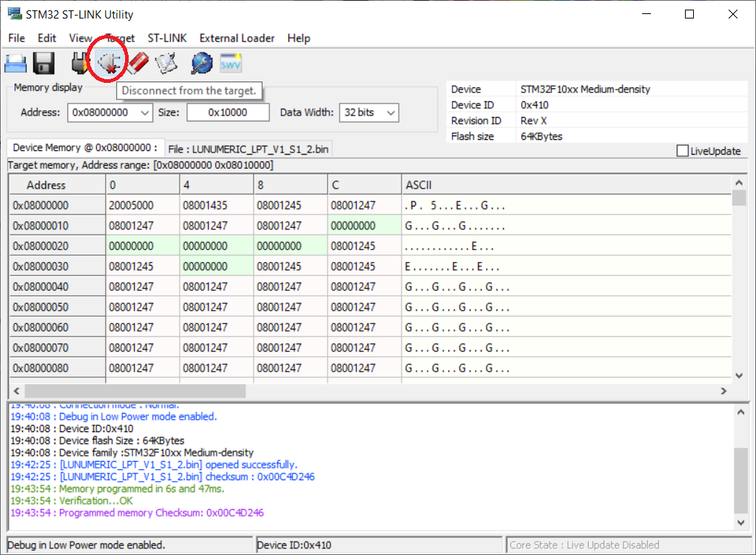Expand the Data Width dropdown
756x555 pixels.
click(x=390, y=112)
